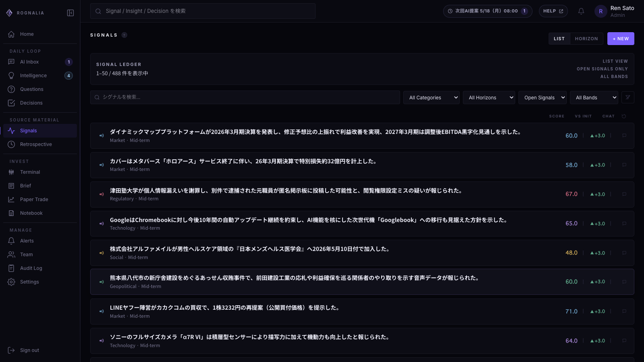Open the next AI proposal 5/18 pill
Viewport: 644px width, 362px height.
tap(488, 11)
